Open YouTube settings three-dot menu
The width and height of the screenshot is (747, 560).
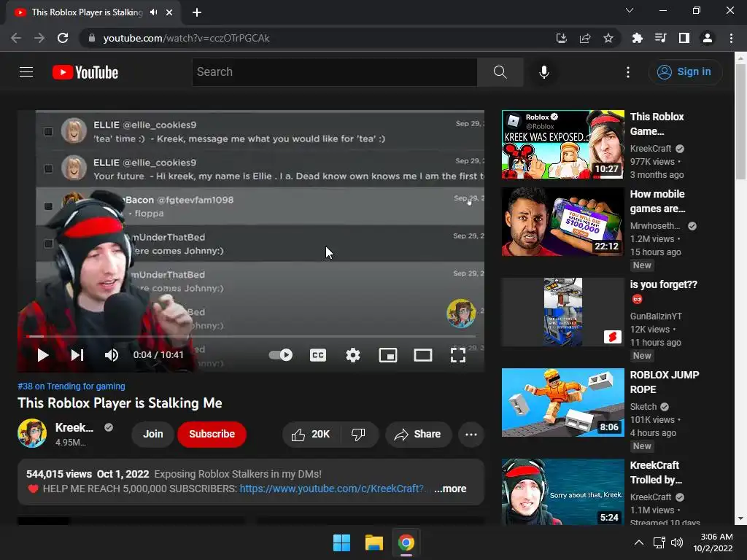628,72
